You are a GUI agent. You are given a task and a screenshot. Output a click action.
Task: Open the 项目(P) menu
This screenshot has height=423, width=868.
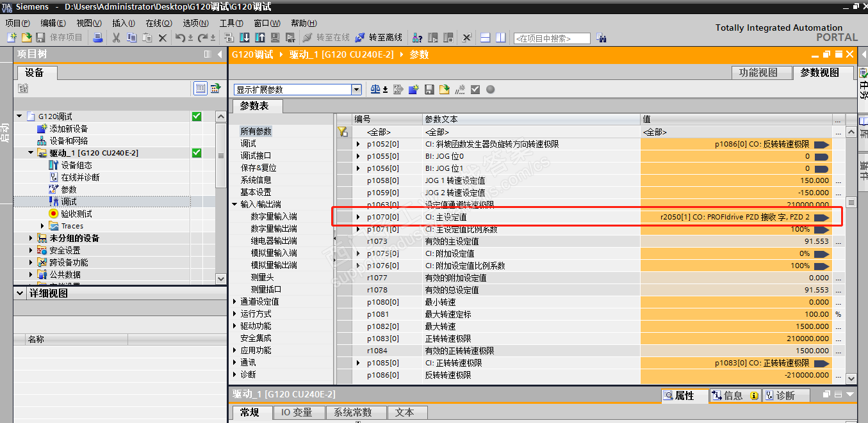tap(17, 23)
